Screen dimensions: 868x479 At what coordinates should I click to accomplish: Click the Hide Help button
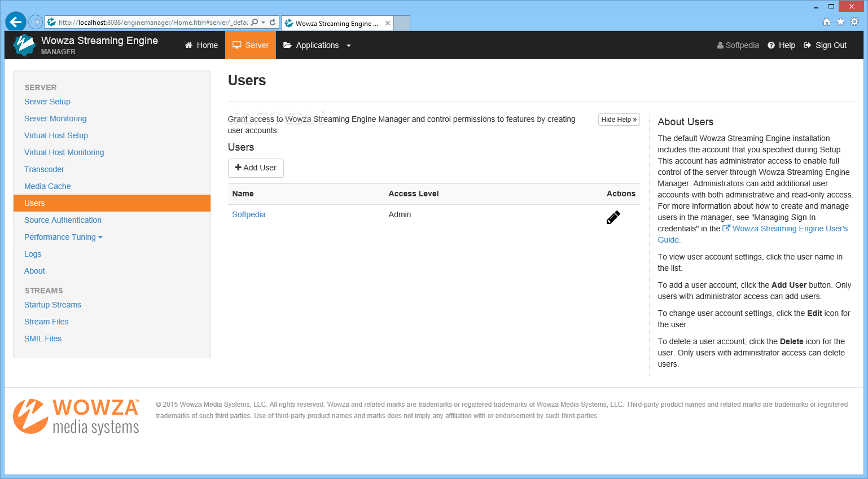[619, 120]
